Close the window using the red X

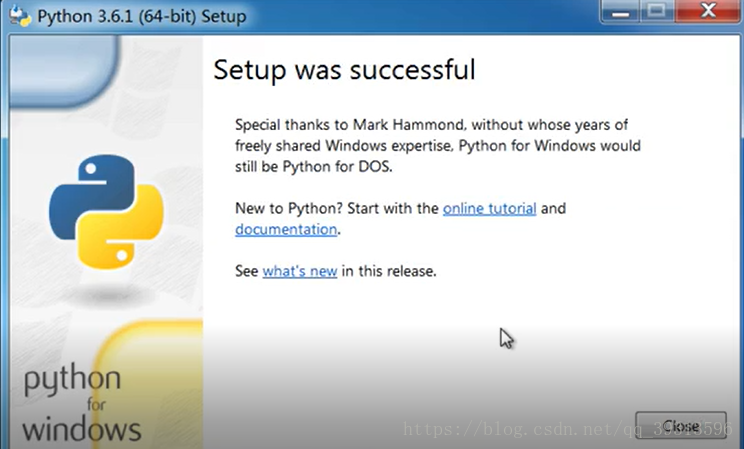click(x=707, y=11)
